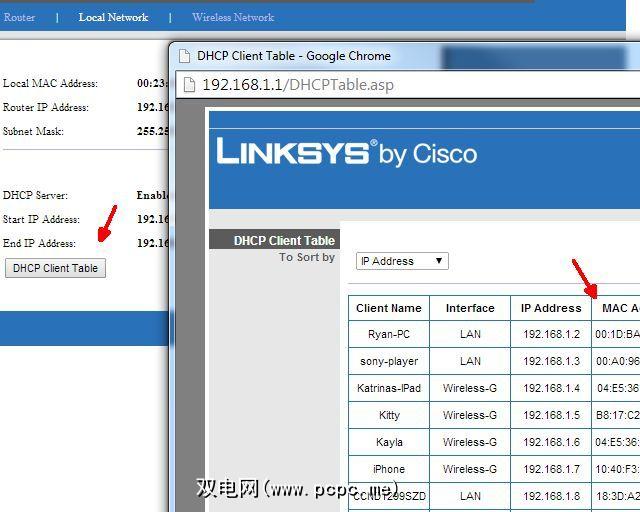
Task: Click IP address 192.168.1.6 cell
Action: (551, 442)
